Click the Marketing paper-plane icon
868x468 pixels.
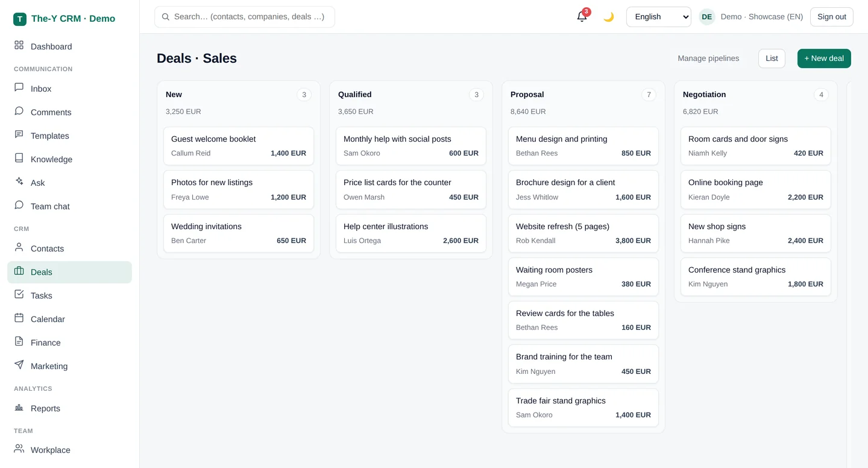[x=19, y=365]
